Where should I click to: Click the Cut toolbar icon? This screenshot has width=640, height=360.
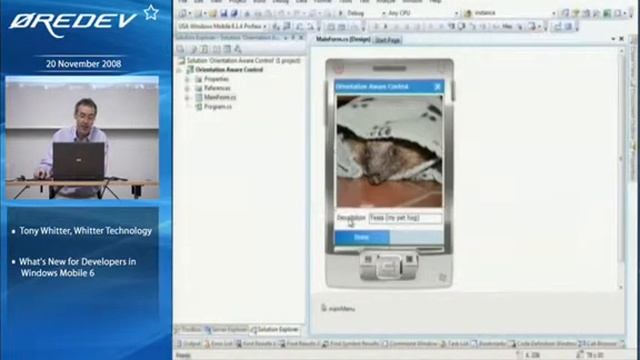tap(247, 13)
